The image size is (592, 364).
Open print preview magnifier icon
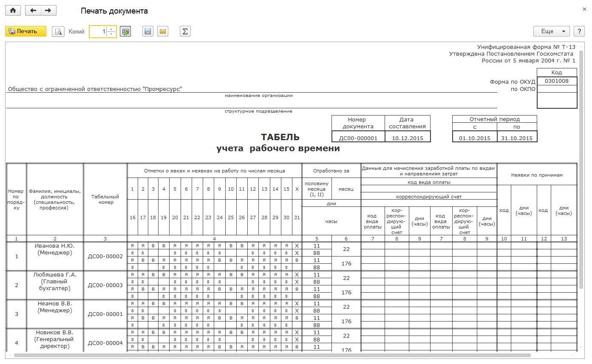pos(58,31)
